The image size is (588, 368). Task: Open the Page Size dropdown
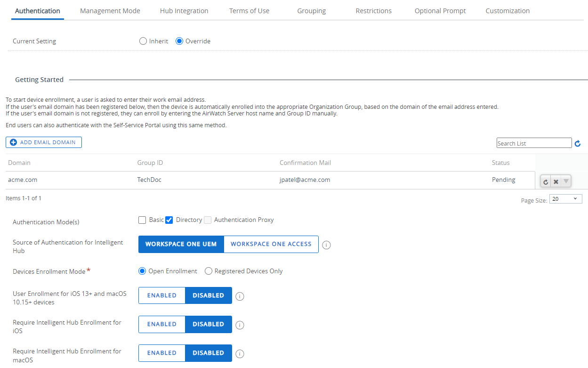point(566,199)
